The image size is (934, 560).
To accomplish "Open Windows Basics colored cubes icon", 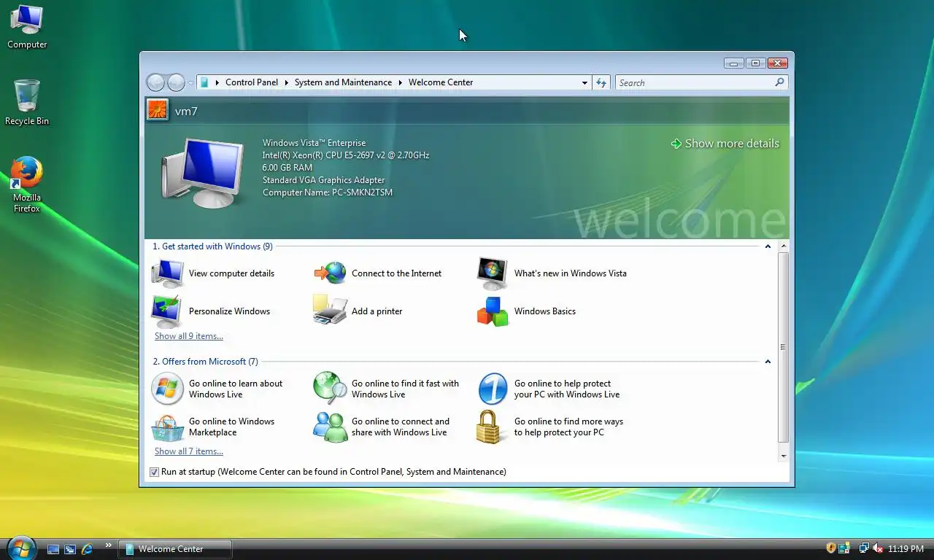I will pyautogui.click(x=493, y=311).
